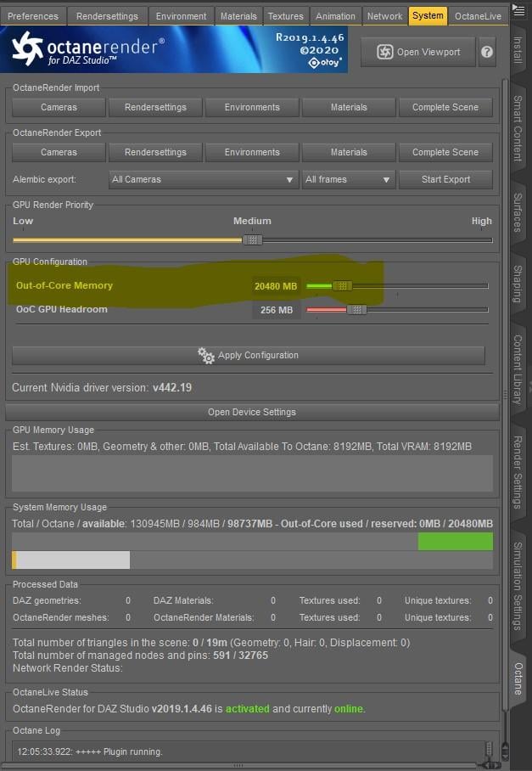This screenshot has width=532, height=771.
Task: Select the System tab
Action: click(x=428, y=16)
